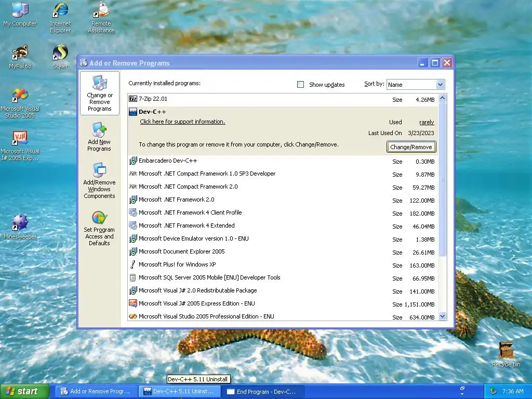Click the programs list scrollbar thumb
The width and height of the screenshot is (532, 399).
pos(443,179)
